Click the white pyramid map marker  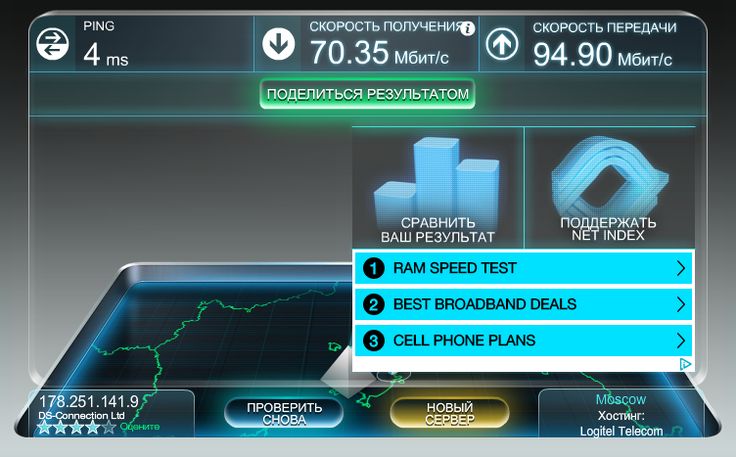pos(348,373)
